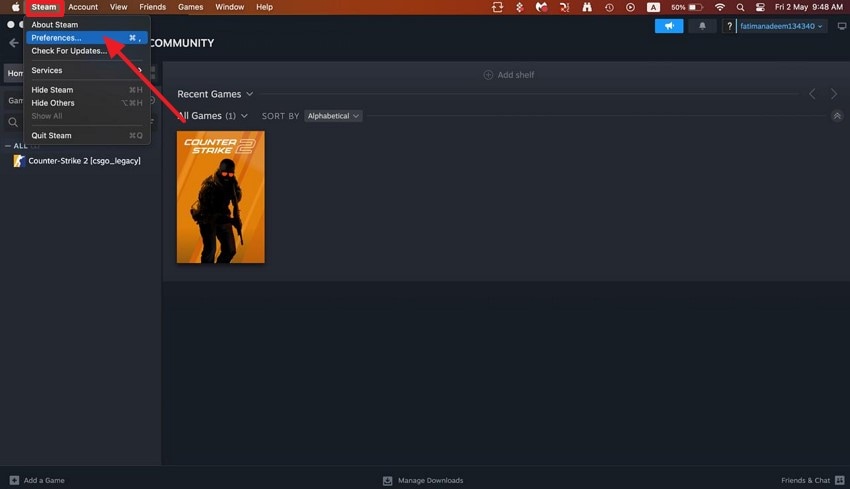This screenshot has height=489, width=850.
Task: Click the Add a Game plus icon
Action: tap(14, 480)
